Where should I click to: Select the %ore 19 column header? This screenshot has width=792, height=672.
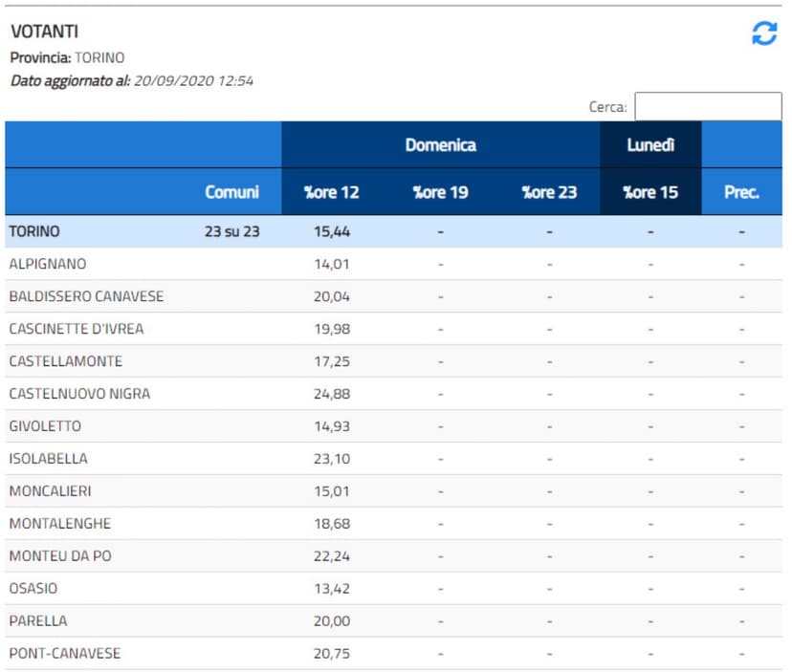coord(440,192)
